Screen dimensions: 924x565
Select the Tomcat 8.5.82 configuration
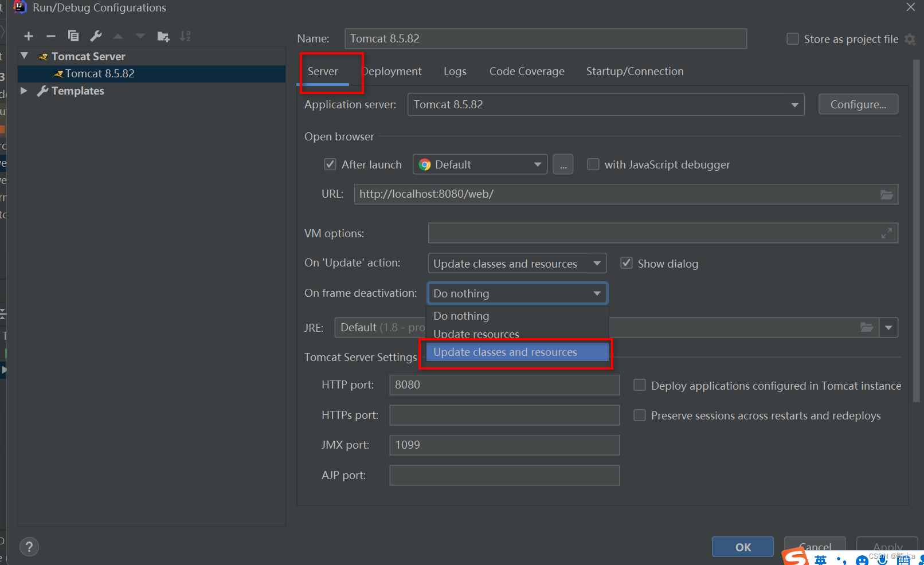pyautogui.click(x=152, y=73)
